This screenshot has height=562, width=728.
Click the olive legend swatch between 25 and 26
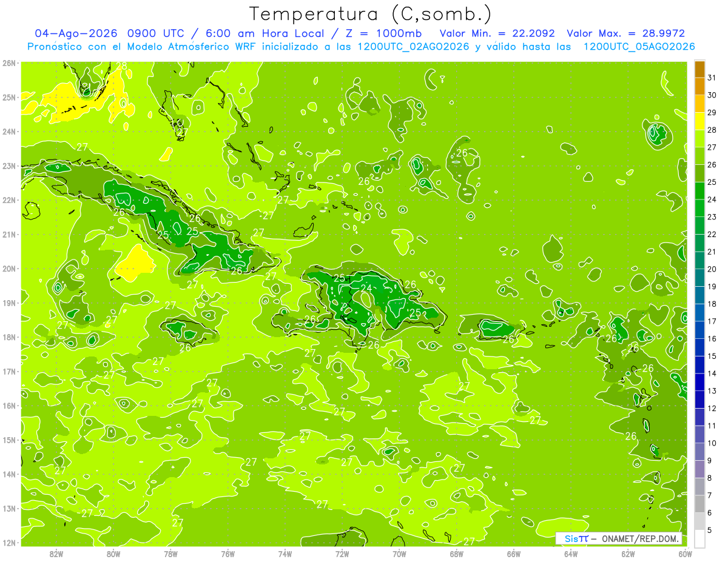pos(699,173)
